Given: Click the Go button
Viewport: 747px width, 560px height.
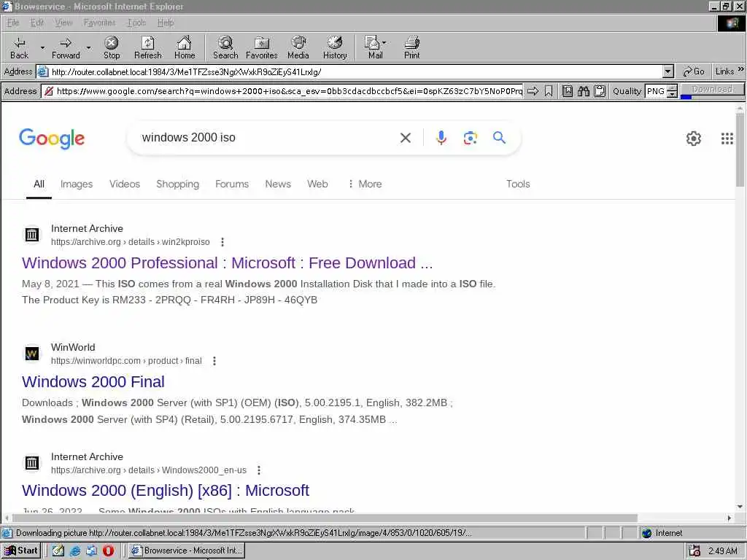Looking at the screenshot, I should tap(693, 71).
